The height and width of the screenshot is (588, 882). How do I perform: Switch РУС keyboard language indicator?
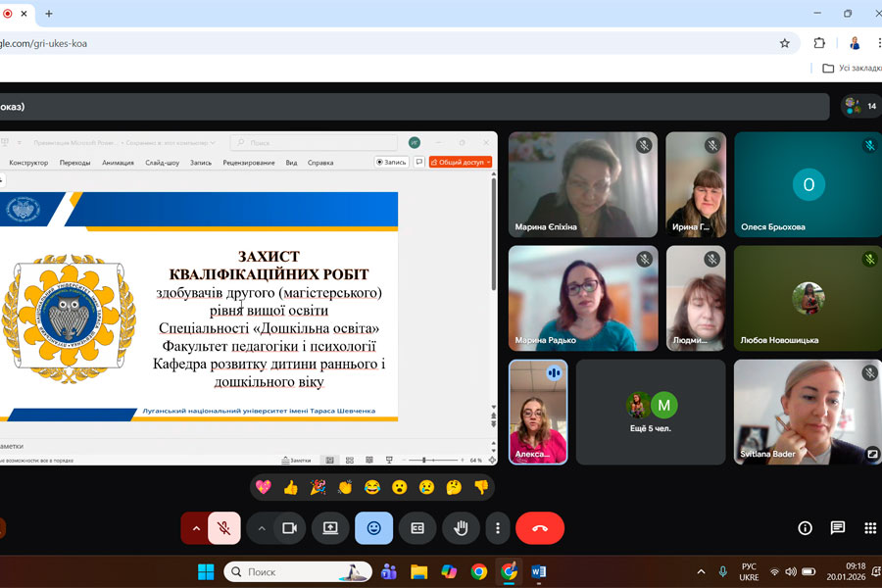[x=749, y=571]
